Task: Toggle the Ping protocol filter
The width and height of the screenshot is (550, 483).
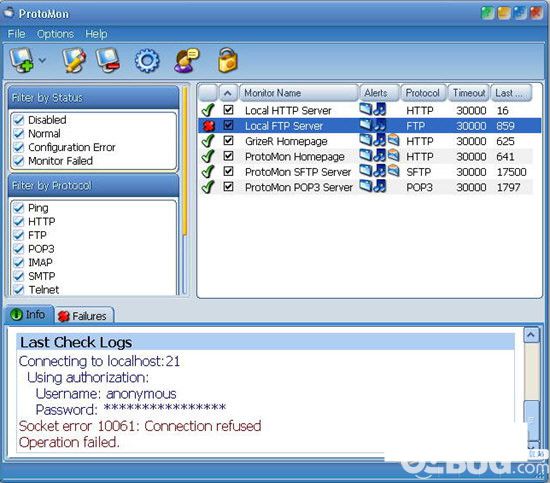Action: [x=18, y=208]
